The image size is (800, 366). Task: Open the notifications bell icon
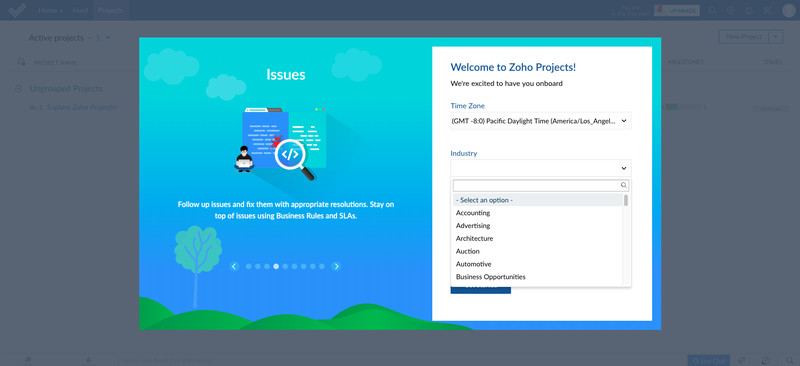click(749, 10)
